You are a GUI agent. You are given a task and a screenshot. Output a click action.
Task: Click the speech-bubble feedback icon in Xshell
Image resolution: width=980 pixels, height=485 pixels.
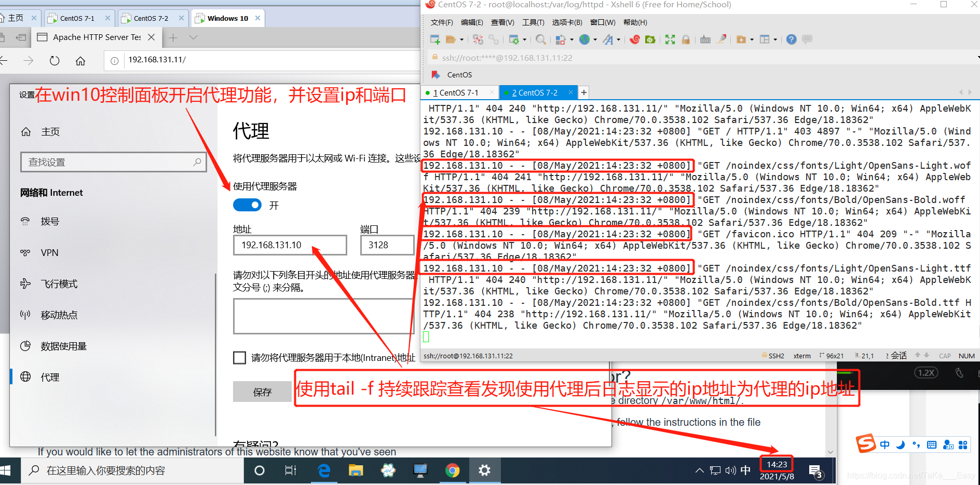click(x=807, y=39)
